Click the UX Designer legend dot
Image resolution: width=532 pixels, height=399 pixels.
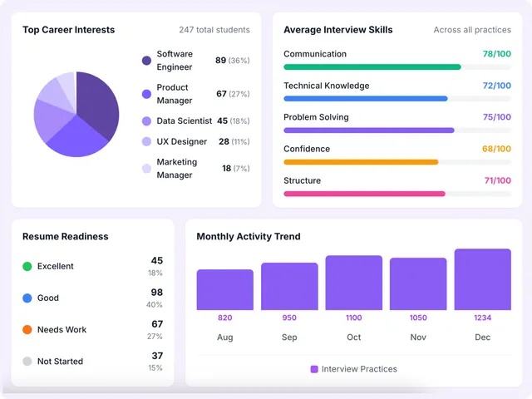(147, 142)
